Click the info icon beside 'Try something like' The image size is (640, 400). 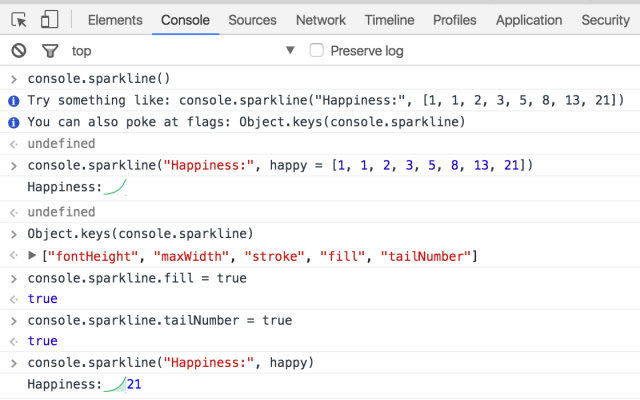coord(14,101)
